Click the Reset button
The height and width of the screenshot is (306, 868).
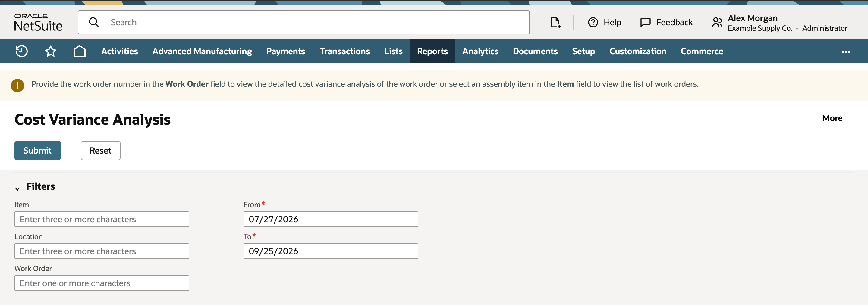(x=100, y=151)
